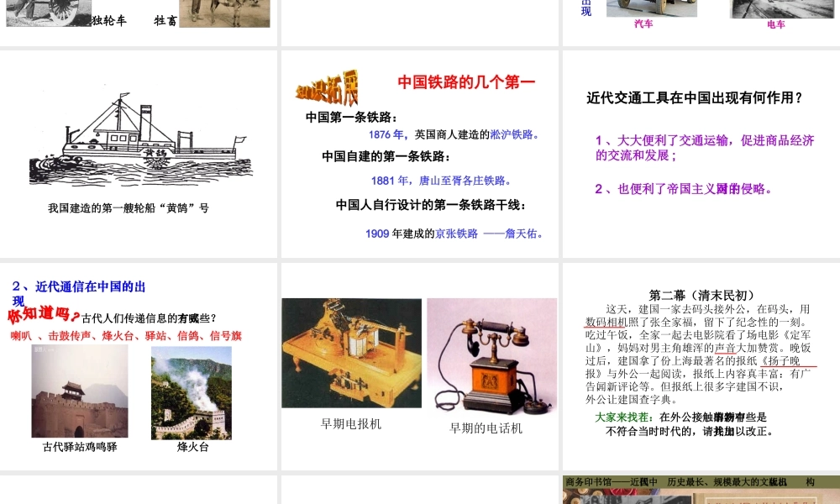Click the caption 早期的电话机
The width and height of the screenshot is (840, 504).
pos(486,428)
